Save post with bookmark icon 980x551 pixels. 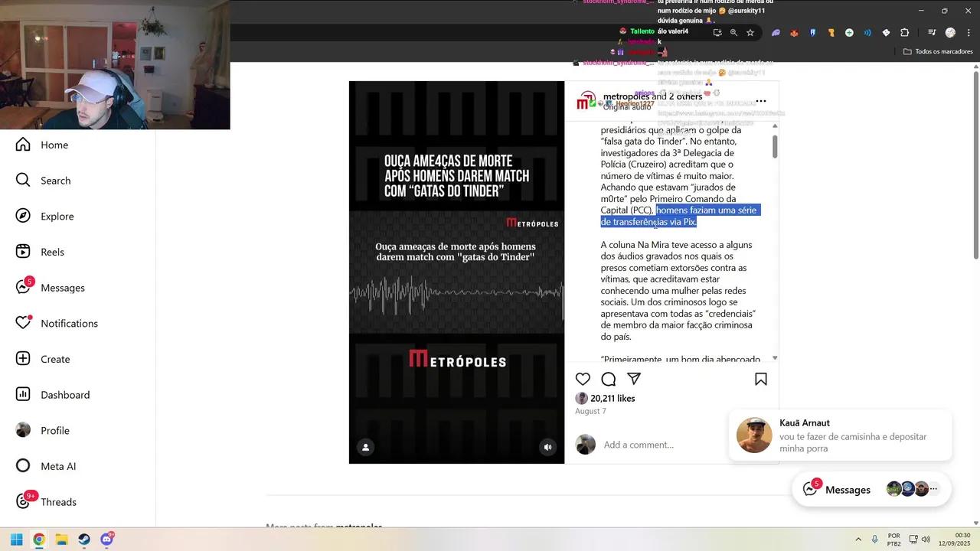coord(761,379)
